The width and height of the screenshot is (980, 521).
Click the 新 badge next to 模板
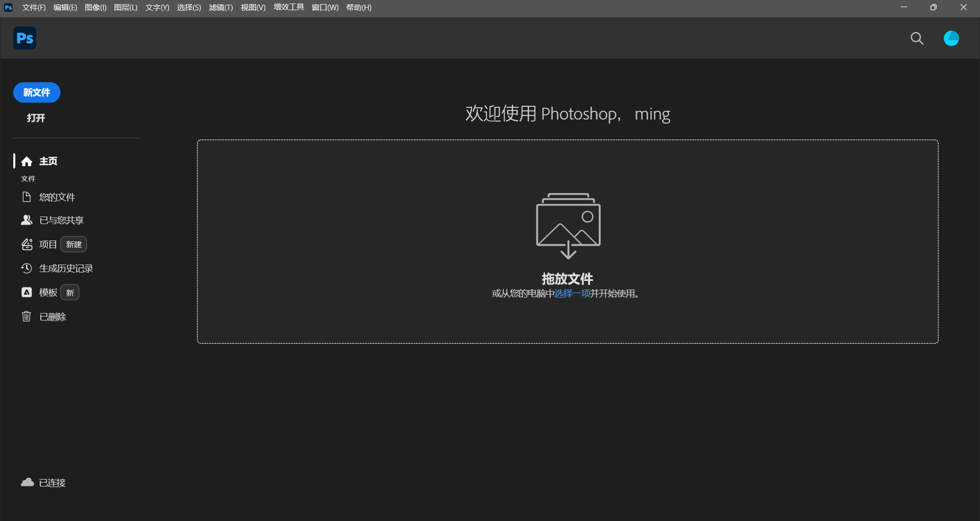[70, 292]
